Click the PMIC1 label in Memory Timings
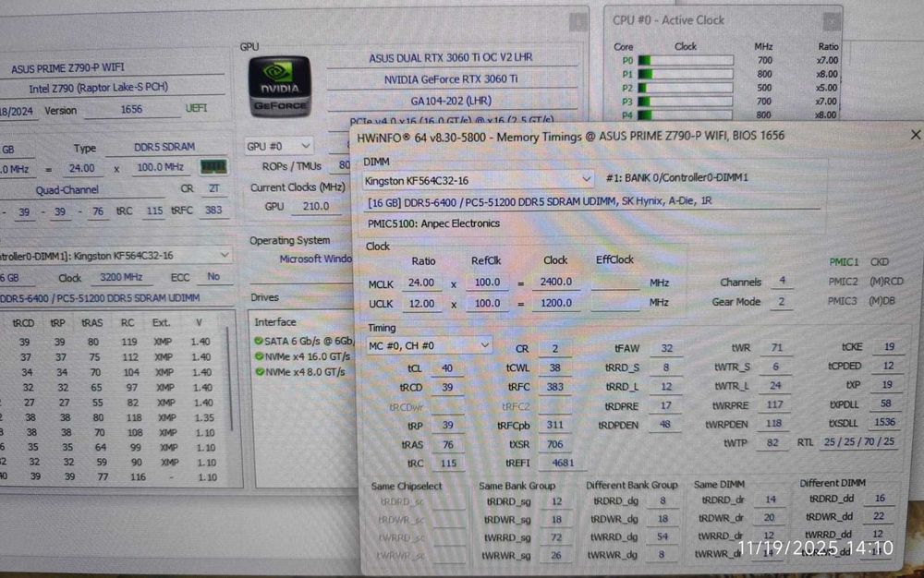Viewport: 924px width, 578px height. point(844,262)
